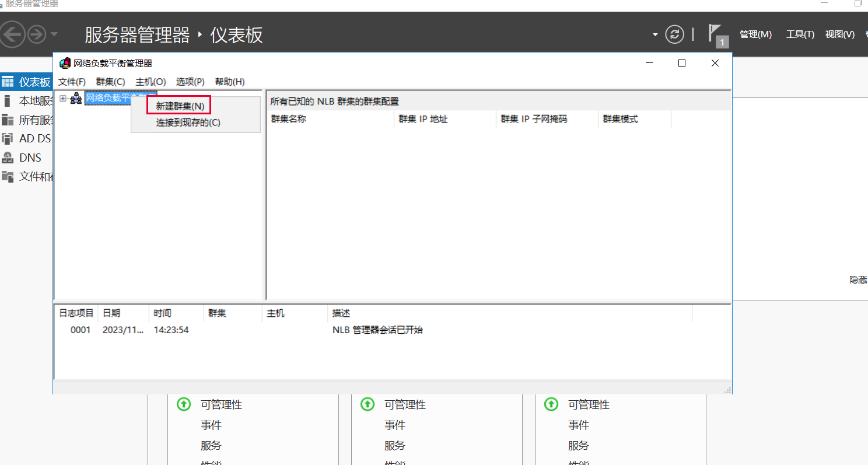Click the 群集 IP 地址 column header
868x465 pixels.
click(423, 119)
